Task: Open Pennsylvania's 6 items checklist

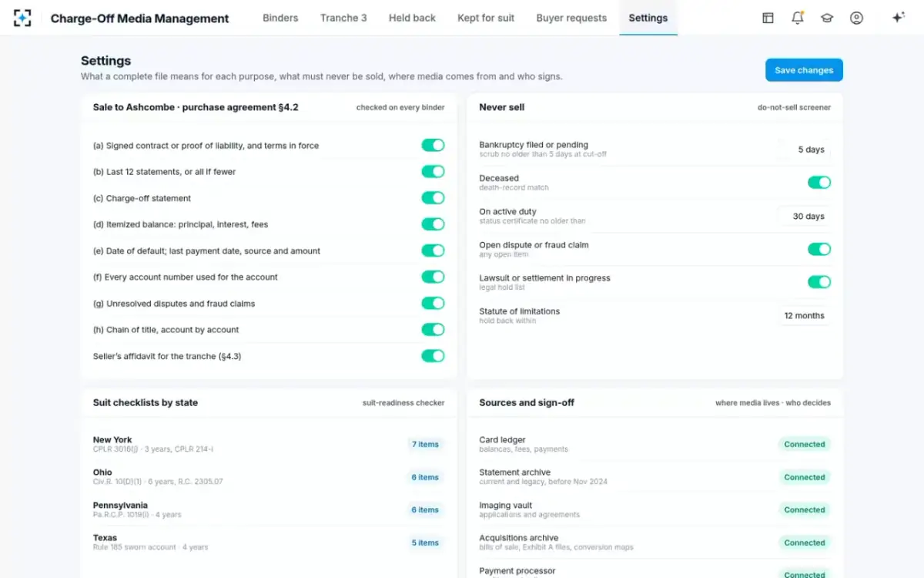Action: pyautogui.click(x=425, y=509)
